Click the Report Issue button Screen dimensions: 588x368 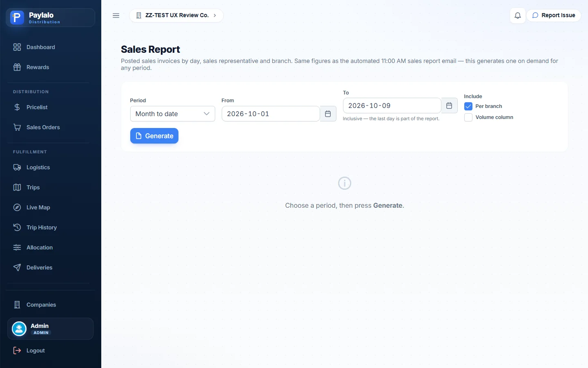point(554,16)
